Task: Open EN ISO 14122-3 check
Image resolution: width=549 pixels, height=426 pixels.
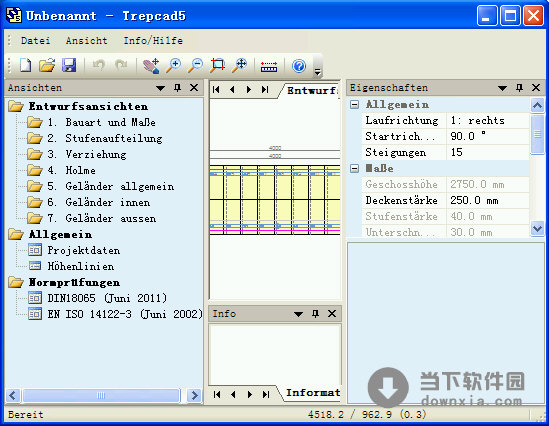Action: [125, 314]
